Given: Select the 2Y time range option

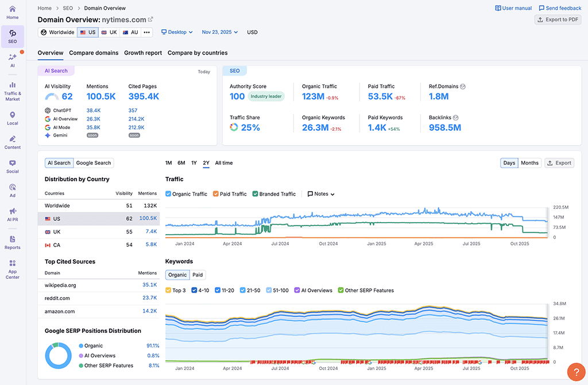Looking at the screenshot, I should pos(206,163).
